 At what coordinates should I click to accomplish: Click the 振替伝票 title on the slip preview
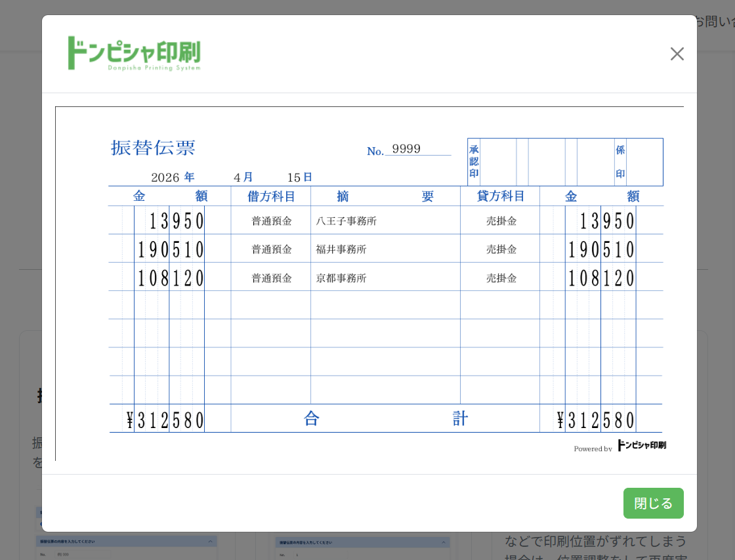(153, 148)
